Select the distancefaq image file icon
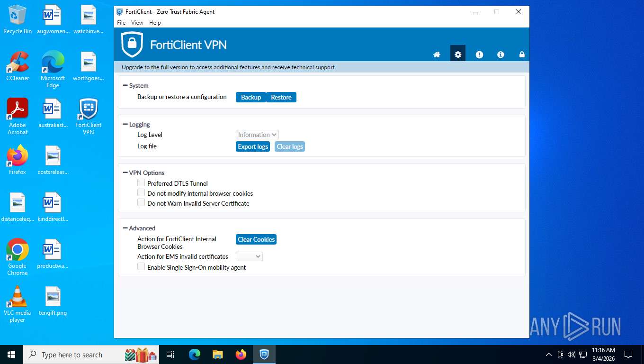Image resolution: width=644 pixels, height=364 pixels. 18,207
